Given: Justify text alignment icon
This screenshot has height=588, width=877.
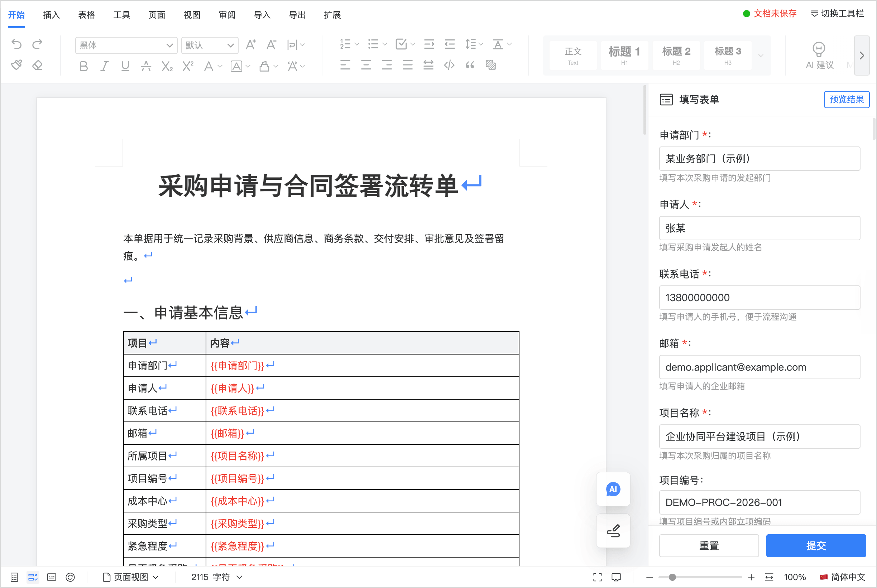Looking at the screenshot, I should point(408,65).
